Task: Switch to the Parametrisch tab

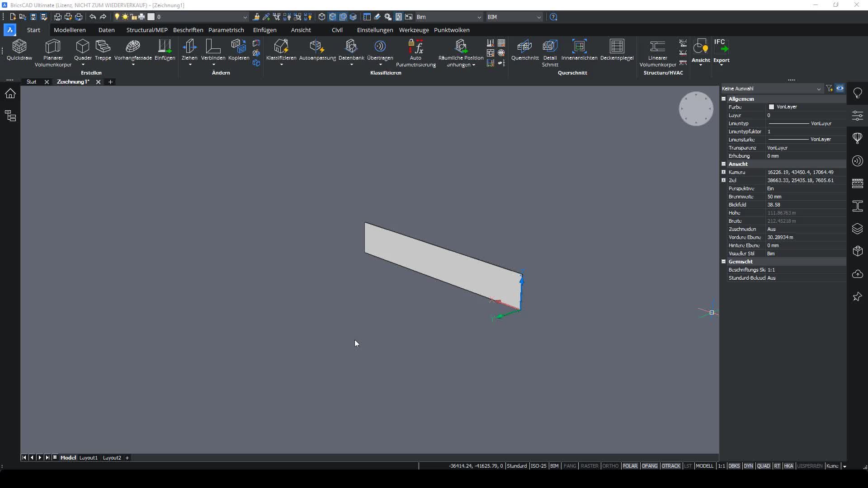Action: [226, 30]
